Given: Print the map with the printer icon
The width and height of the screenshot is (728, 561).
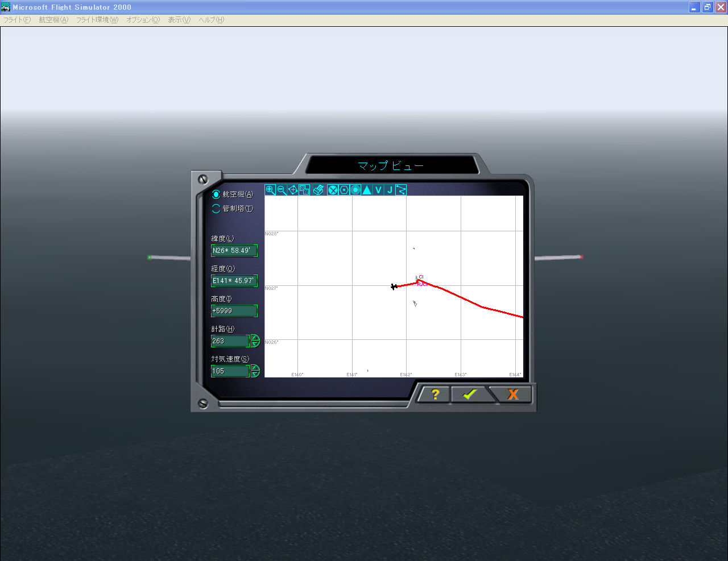Looking at the screenshot, I should click(318, 190).
